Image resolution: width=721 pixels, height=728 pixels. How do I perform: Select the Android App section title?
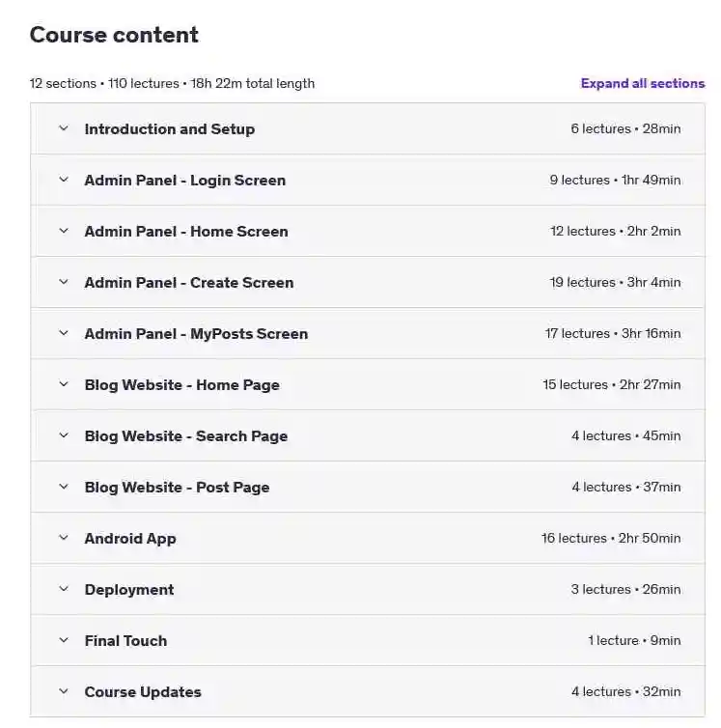[x=130, y=539]
